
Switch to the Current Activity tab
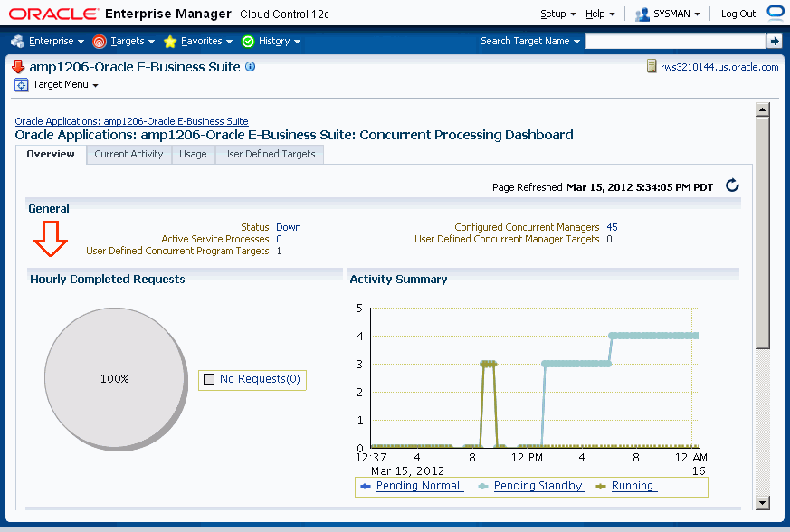tap(128, 154)
